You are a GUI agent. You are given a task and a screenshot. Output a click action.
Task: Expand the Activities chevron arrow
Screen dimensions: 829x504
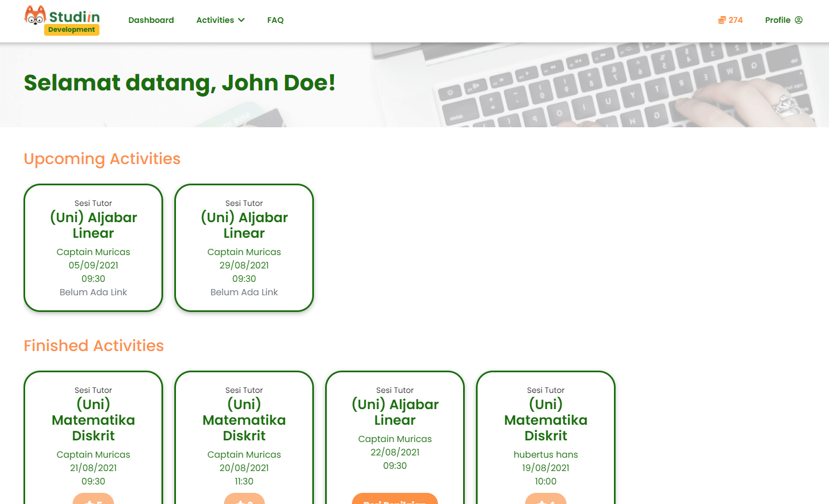(241, 20)
